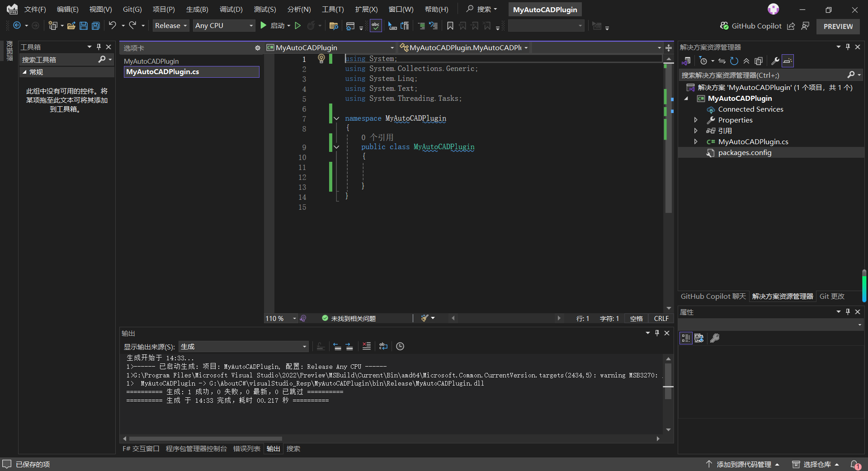Click the Undo arrow icon

pos(113,25)
